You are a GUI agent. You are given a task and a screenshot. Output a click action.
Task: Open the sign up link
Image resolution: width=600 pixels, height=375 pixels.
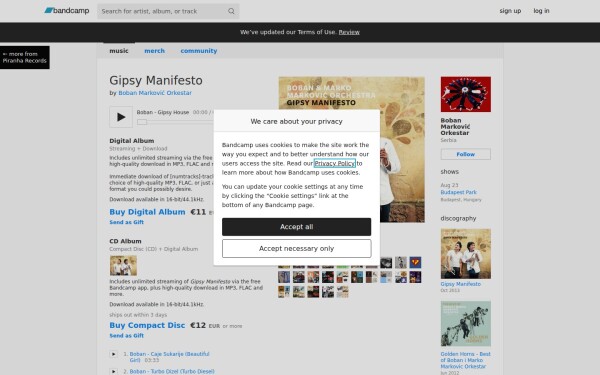click(510, 11)
